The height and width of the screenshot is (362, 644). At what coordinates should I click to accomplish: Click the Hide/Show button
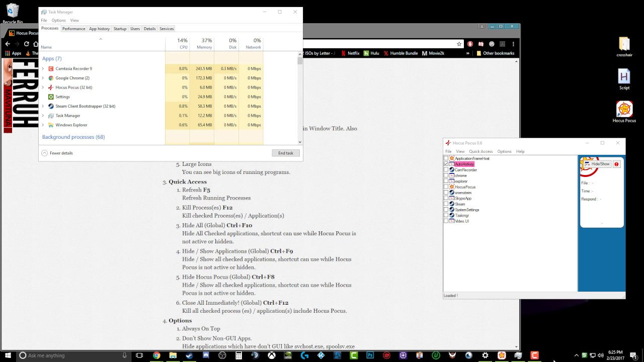pos(598,164)
